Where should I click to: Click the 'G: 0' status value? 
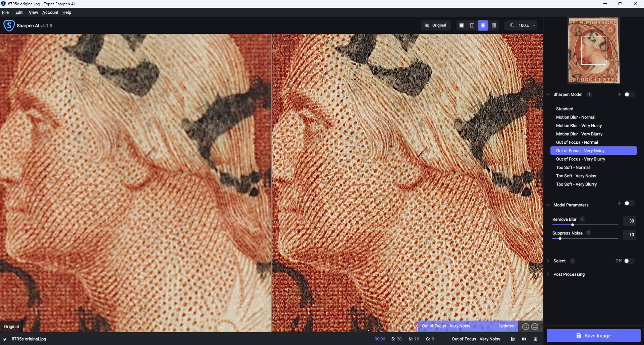(430, 339)
